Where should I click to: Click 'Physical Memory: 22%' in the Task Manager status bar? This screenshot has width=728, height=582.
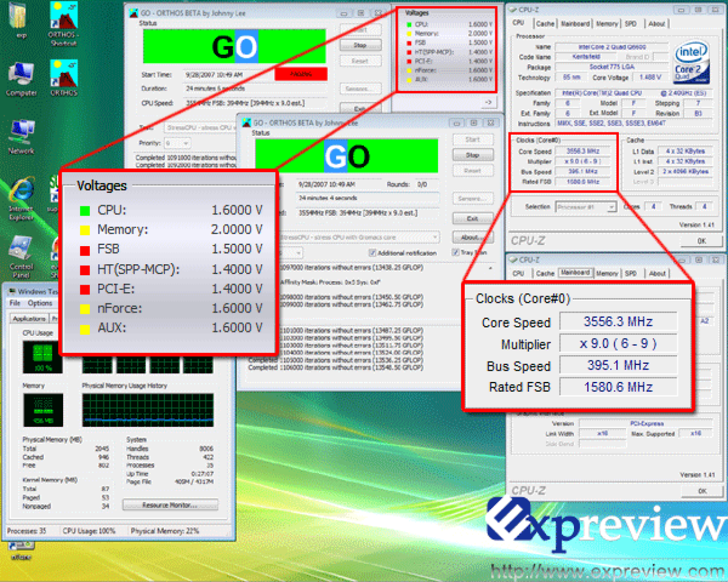(x=165, y=531)
